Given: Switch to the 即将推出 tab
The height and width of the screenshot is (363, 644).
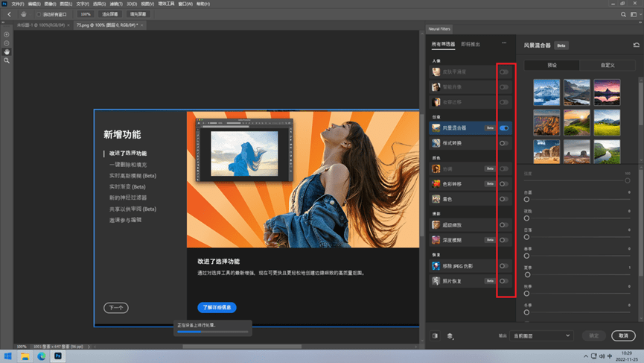Looking at the screenshot, I should point(471,44).
